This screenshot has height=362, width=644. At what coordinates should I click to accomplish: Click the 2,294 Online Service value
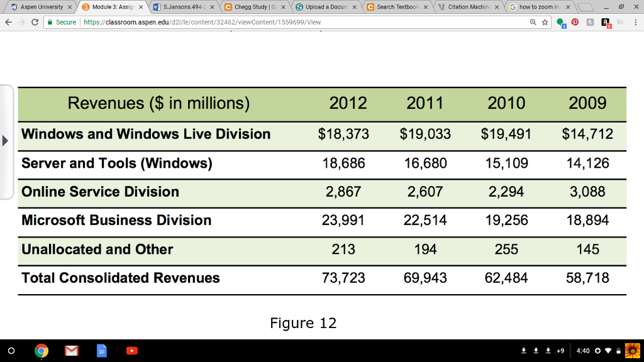click(x=506, y=192)
